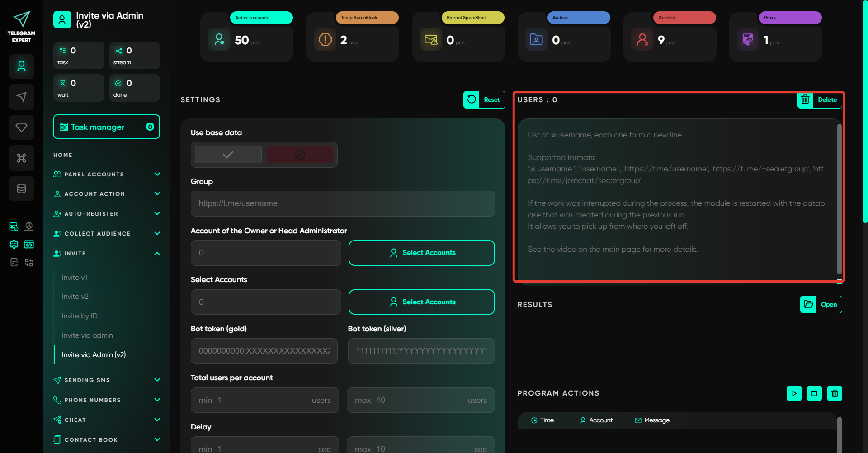
Task: Open the Task manager button
Action: pyautogui.click(x=107, y=127)
